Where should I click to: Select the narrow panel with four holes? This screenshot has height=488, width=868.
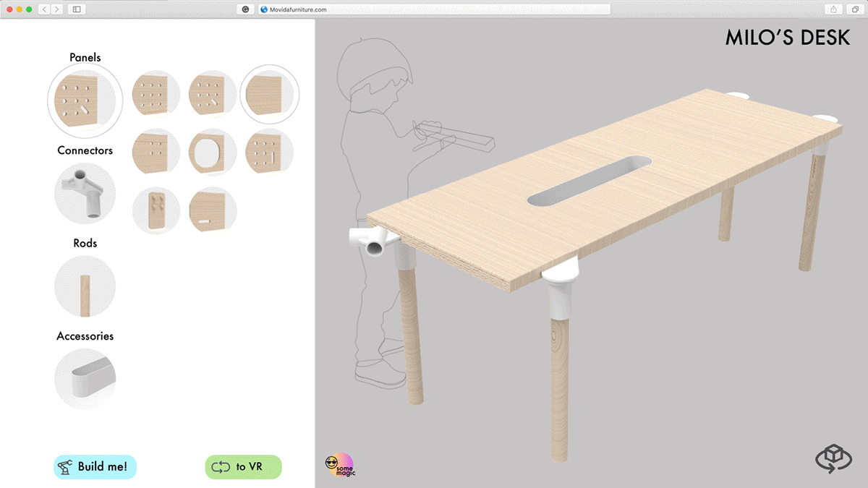point(156,210)
